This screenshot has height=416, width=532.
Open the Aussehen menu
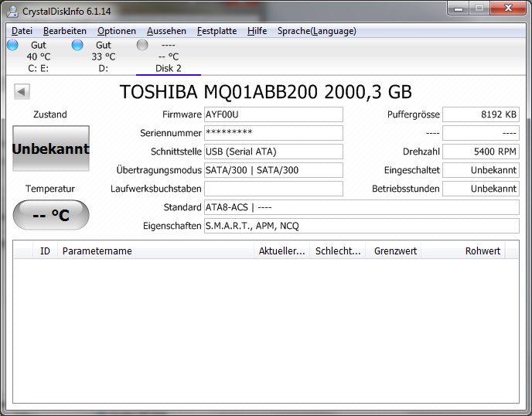[166, 31]
